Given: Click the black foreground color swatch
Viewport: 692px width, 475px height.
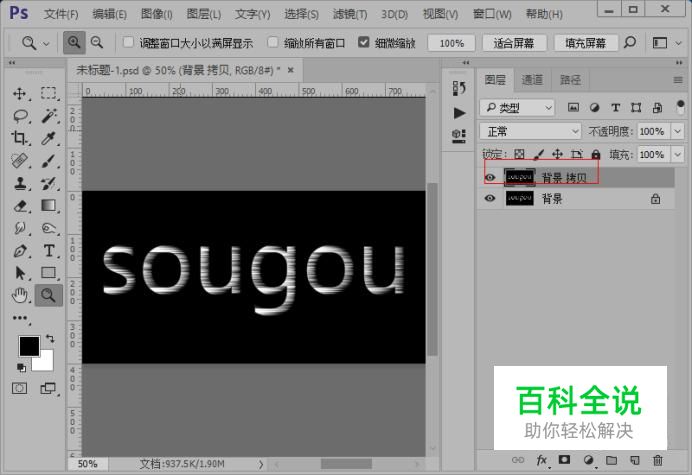Looking at the screenshot, I should [x=29, y=346].
